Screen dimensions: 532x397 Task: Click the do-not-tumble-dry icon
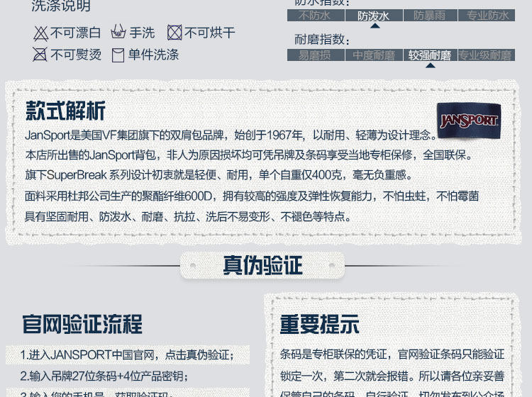click(174, 33)
